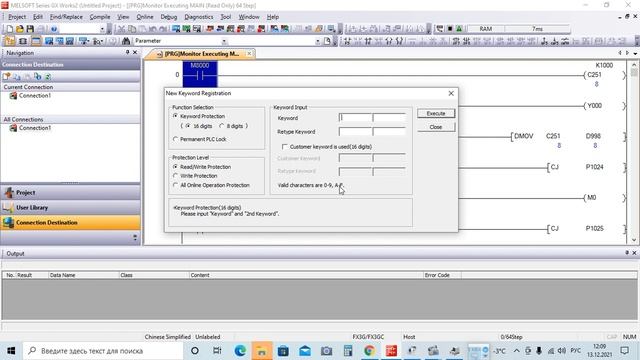Image resolution: width=640 pixels, height=360 pixels.
Task: Pin the Output panel
Action: coord(627,253)
